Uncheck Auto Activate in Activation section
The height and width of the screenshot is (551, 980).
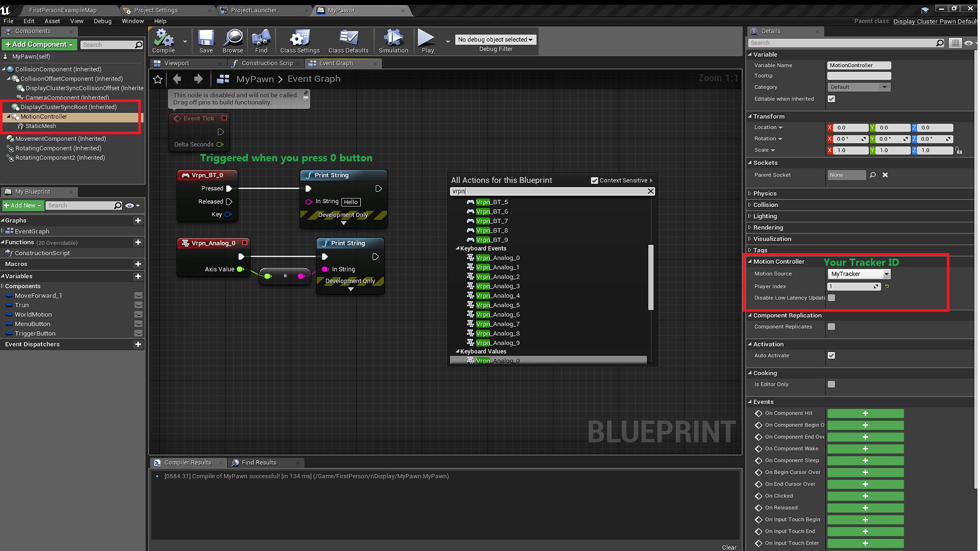point(831,356)
